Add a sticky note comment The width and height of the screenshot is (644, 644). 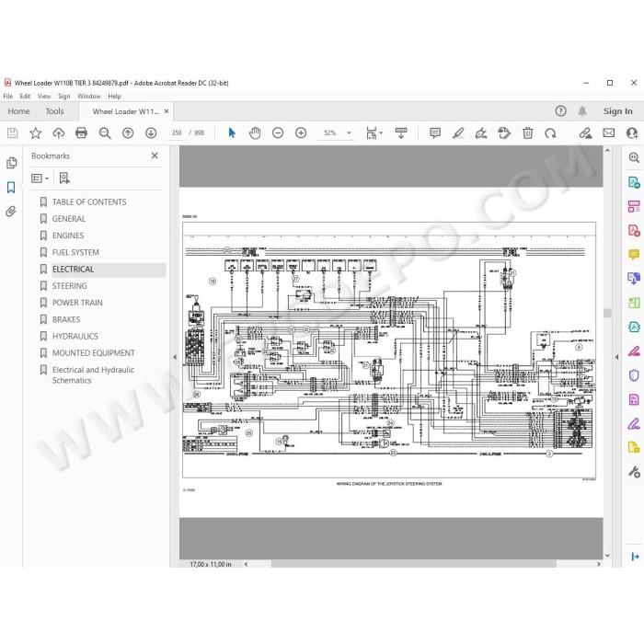click(435, 132)
